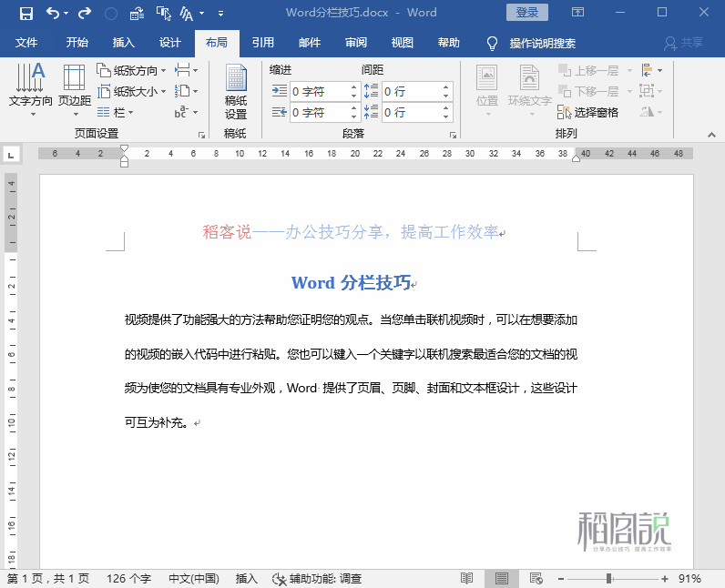Decrease spacing after with down stepper
The image size is (725, 588).
[445, 117]
